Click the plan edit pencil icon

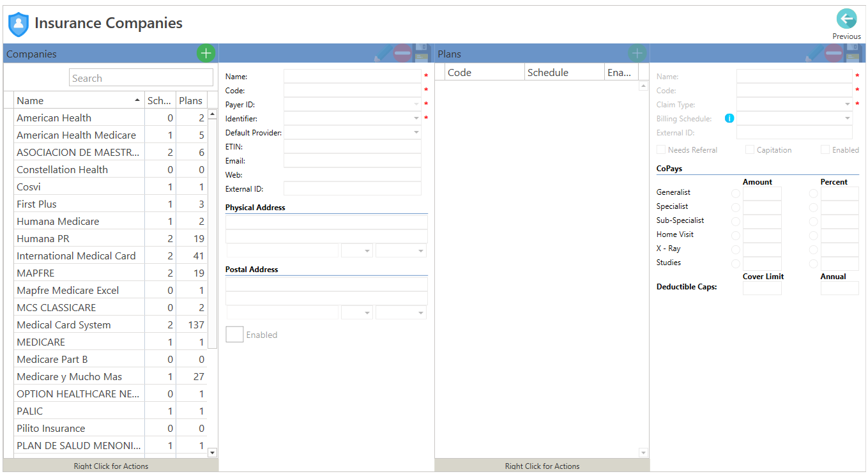(x=814, y=53)
